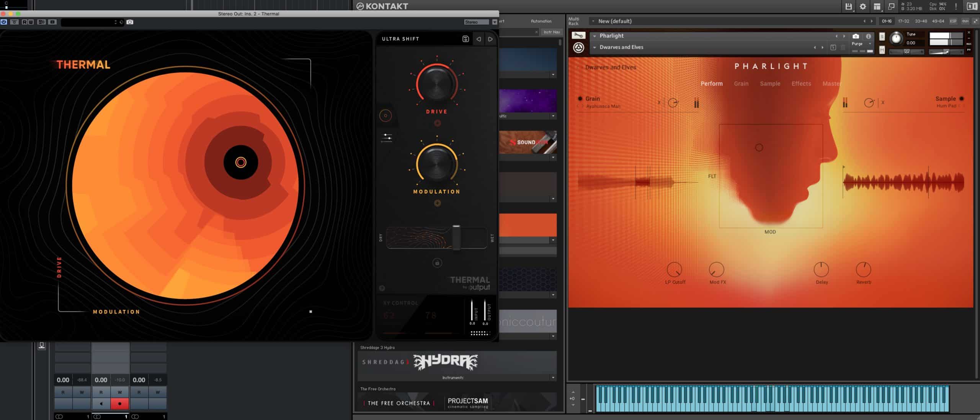The height and width of the screenshot is (420, 980).
Task: Move the Dry/Wet slider in Thermal
Action: (x=457, y=238)
